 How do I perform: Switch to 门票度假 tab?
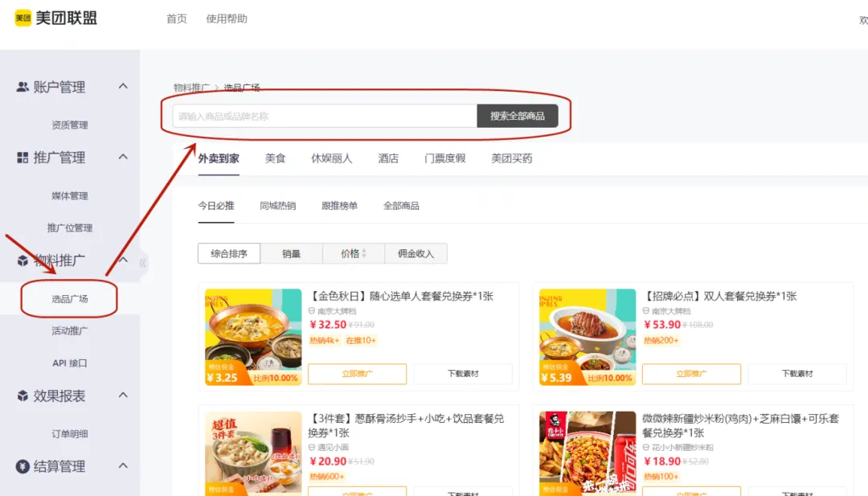(x=444, y=158)
